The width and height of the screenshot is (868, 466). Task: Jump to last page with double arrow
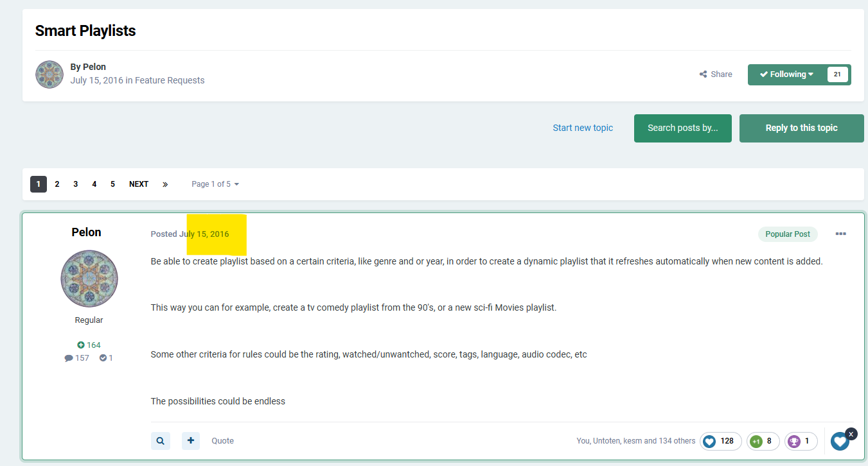(165, 184)
